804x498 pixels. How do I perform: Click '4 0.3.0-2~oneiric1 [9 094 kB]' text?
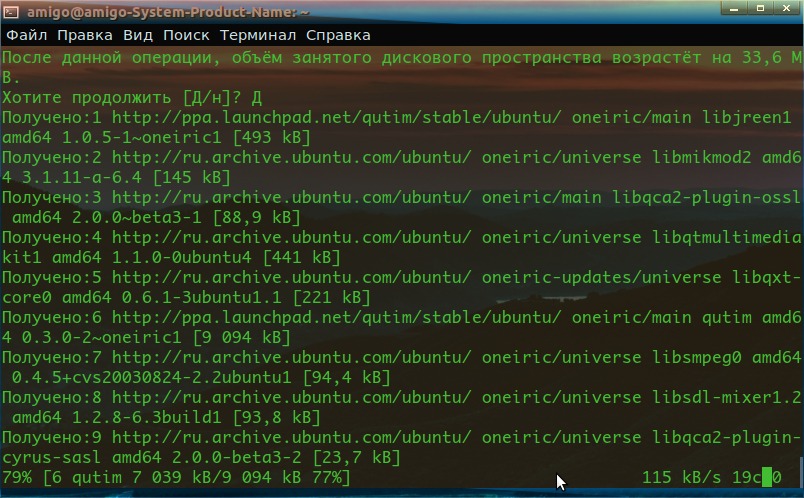click(x=147, y=337)
